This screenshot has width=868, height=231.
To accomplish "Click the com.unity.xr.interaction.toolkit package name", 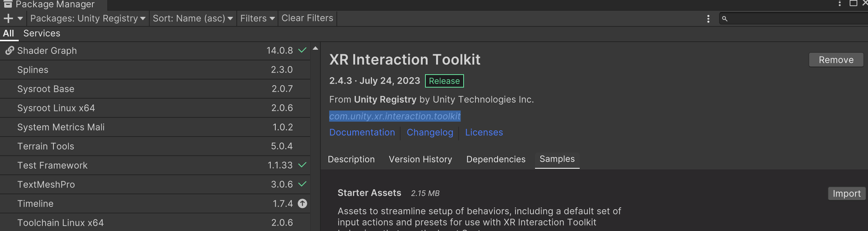I will (395, 116).
